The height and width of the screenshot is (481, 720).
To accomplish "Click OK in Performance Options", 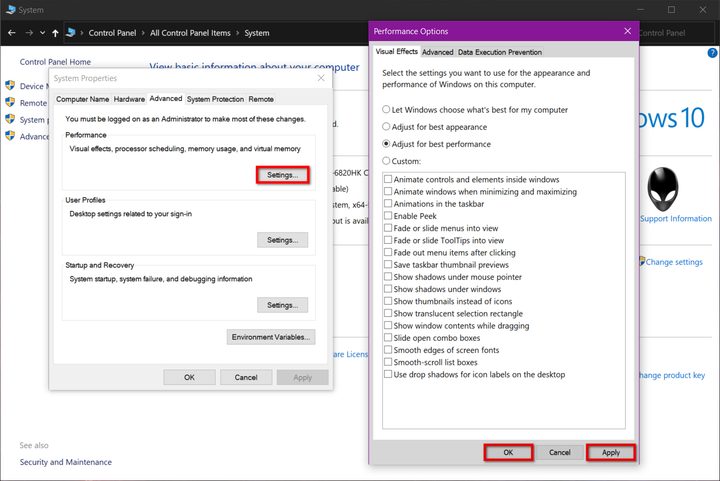I will (508, 452).
